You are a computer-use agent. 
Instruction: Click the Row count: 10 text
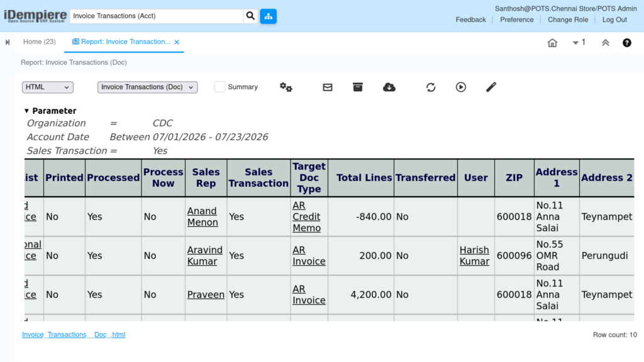(x=614, y=335)
